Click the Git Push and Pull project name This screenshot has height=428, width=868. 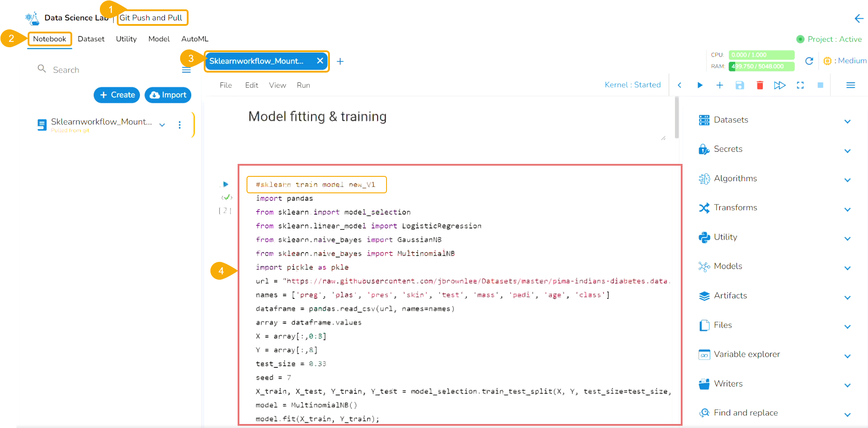pyautogui.click(x=151, y=18)
